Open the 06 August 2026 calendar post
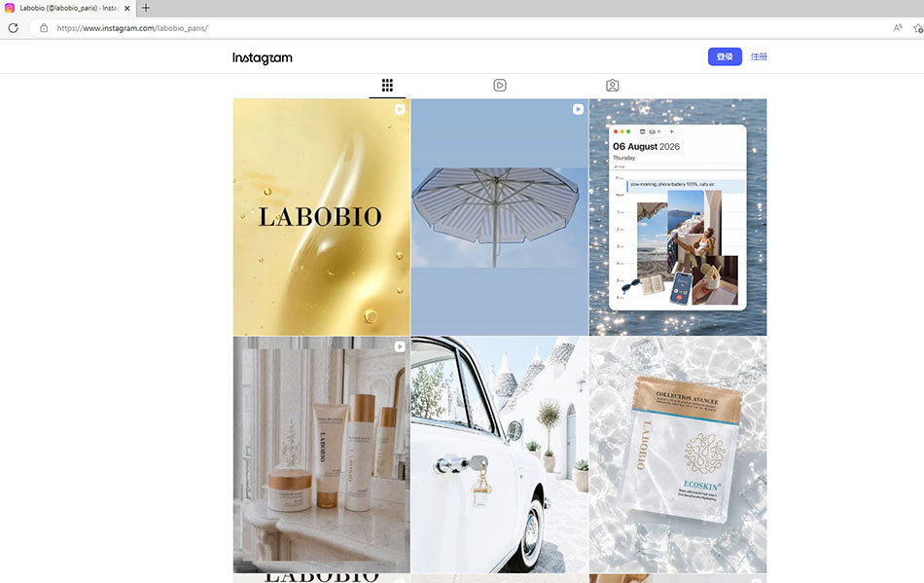This screenshot has height=583, width=924. pos(678,217)
